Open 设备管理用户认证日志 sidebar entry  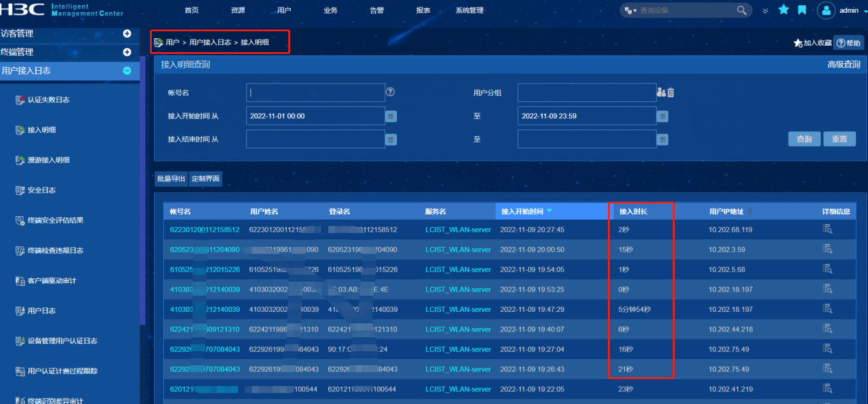pyautogui.click(x=63, y=341)
